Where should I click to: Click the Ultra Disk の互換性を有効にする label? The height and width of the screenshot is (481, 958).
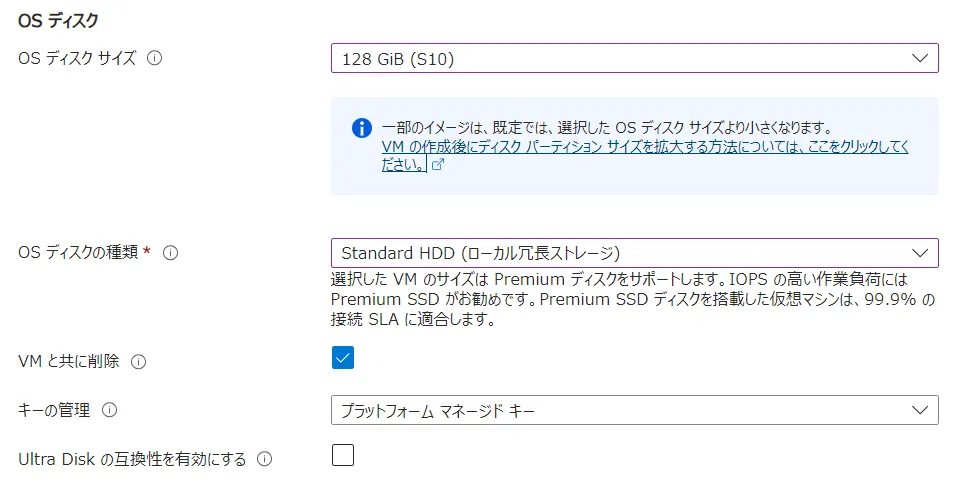click(x=132, y=459)
